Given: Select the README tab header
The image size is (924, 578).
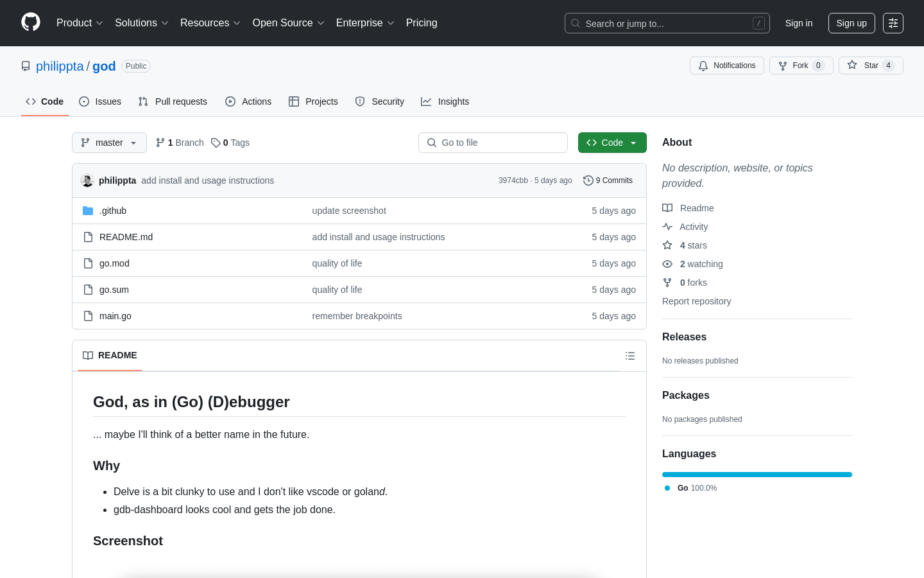Looking at the screenshot, I should 110,356.
